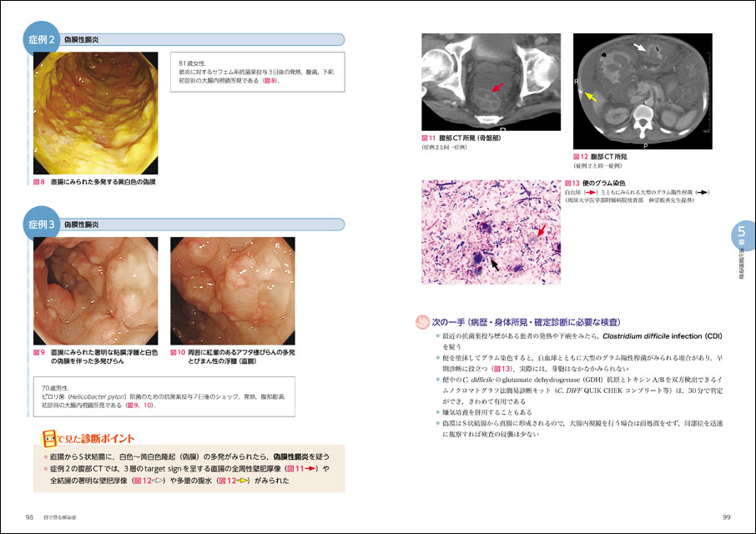Click the 症例3 circular badge

tap(41, 225)
